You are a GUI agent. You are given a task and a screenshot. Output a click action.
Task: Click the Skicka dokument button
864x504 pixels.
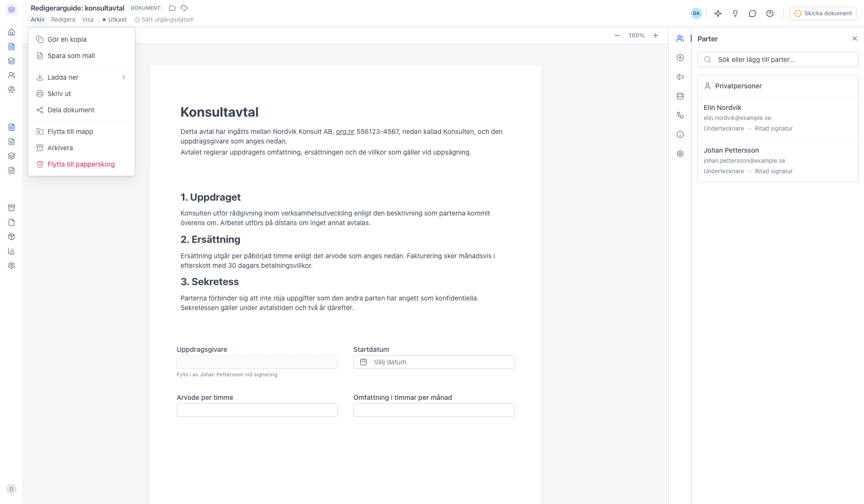[823, 13]
